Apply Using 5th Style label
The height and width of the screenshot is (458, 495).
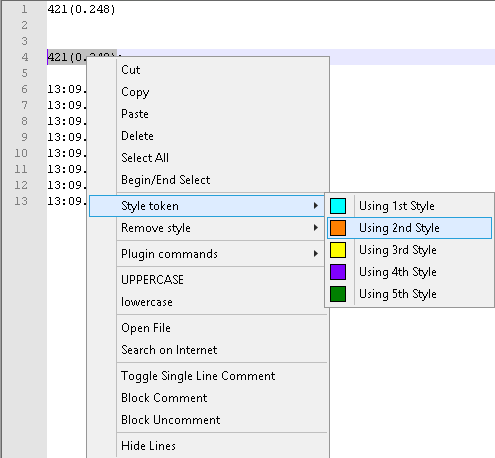coord(398,294)
